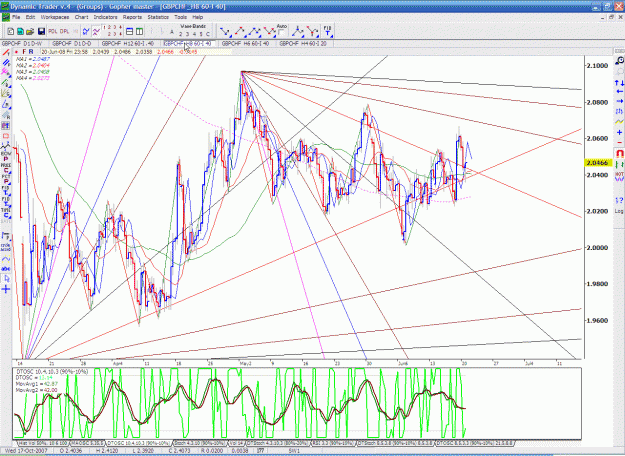
Task: Click the MA1 = 2.0487 legend text
Action: (x=33, y=59)
